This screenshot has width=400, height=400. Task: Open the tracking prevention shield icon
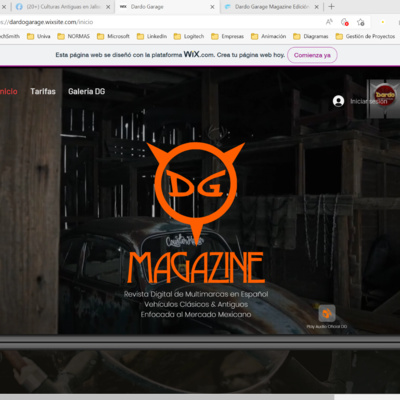pos(345,22)
